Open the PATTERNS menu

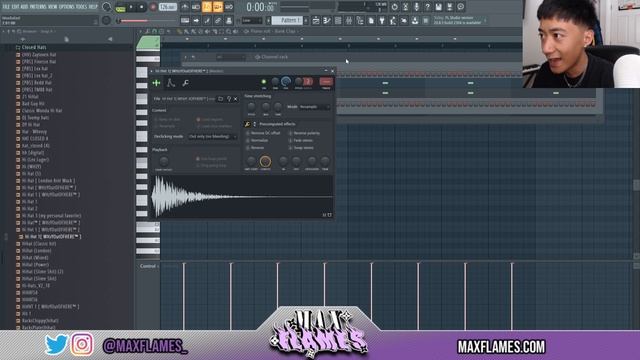click(x=38, y=7)
